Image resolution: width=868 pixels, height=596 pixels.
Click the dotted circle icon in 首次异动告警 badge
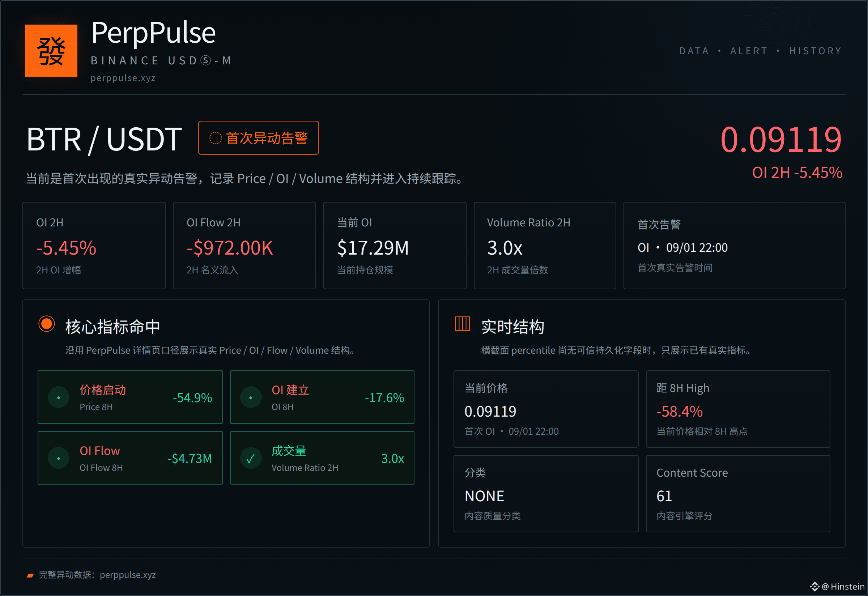coord(216,138)
